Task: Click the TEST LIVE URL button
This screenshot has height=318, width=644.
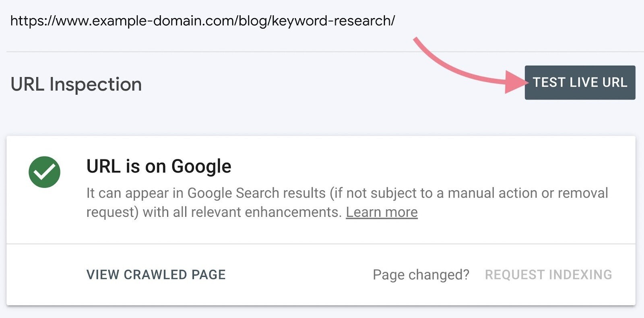Action: click(x=580, y=83)
